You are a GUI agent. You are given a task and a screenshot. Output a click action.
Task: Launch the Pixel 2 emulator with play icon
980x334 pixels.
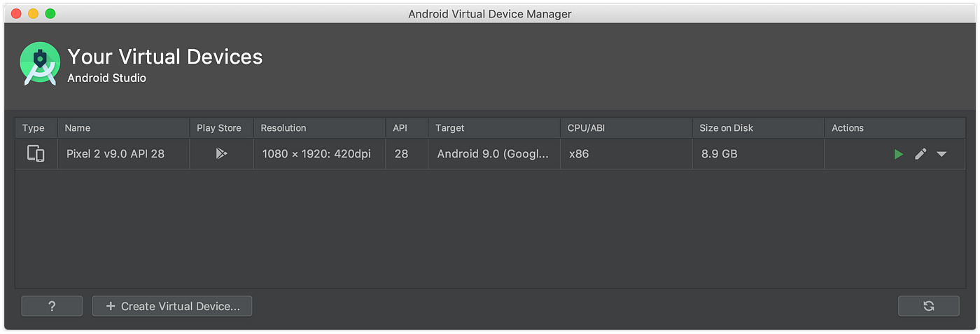tap(899, 154)
